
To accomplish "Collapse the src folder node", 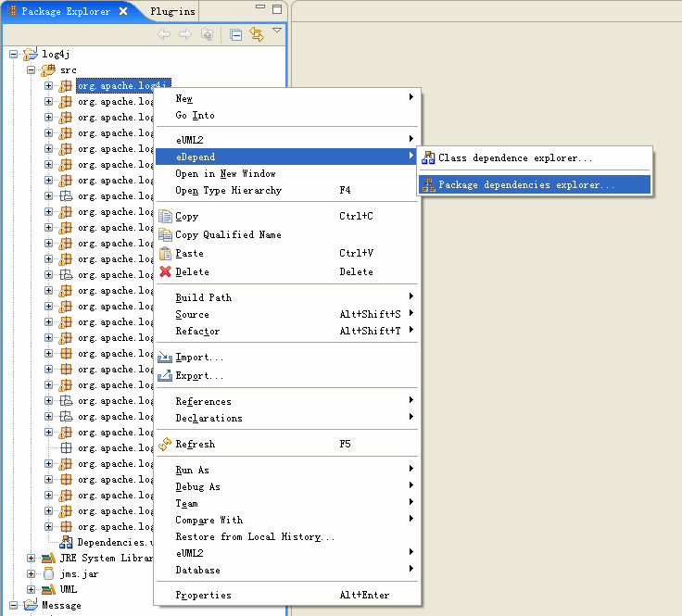I will click(31, 70).
